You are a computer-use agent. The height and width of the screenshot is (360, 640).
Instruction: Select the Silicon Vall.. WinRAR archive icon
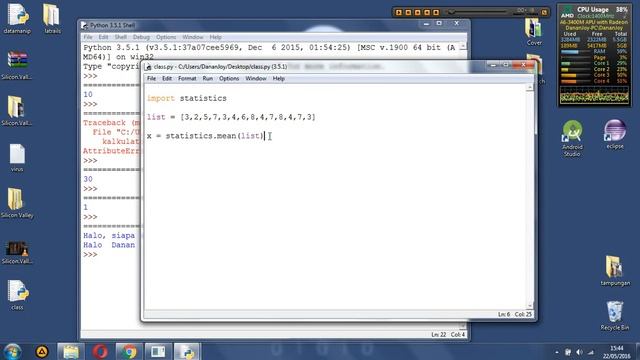(17, 64)
